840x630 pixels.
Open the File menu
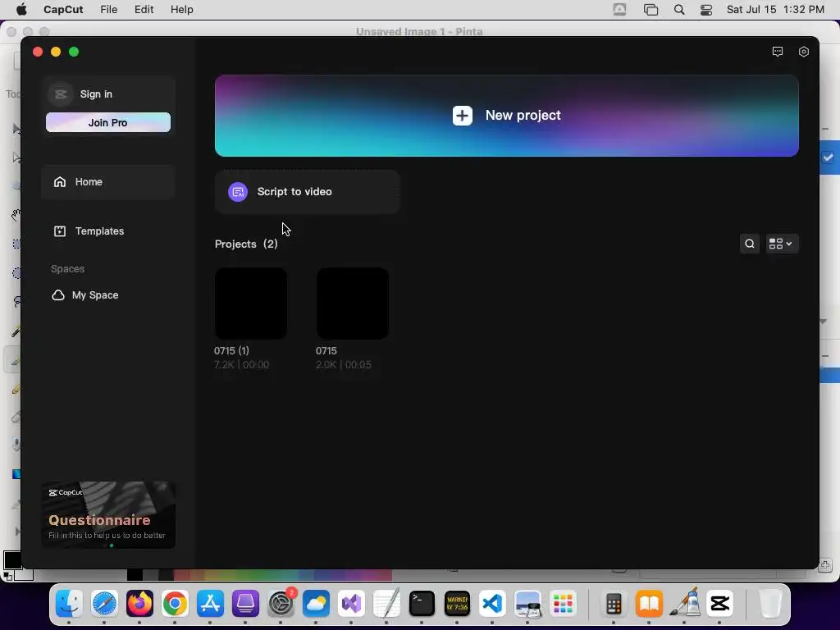pyautogui.click(x=109, y=10)
